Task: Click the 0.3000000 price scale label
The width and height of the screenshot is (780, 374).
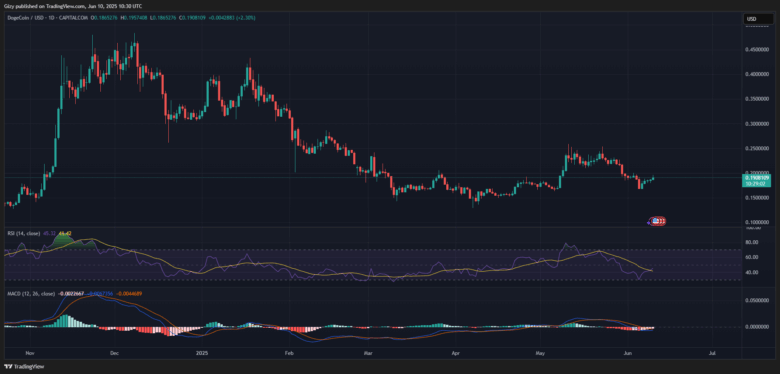Action: (x=757, y=124)
